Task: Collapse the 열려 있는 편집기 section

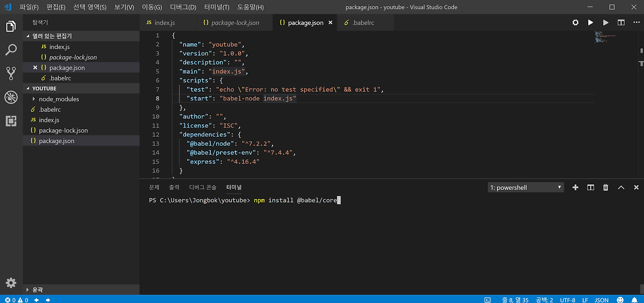Action: pyautogui.click(x=81, y=36)
